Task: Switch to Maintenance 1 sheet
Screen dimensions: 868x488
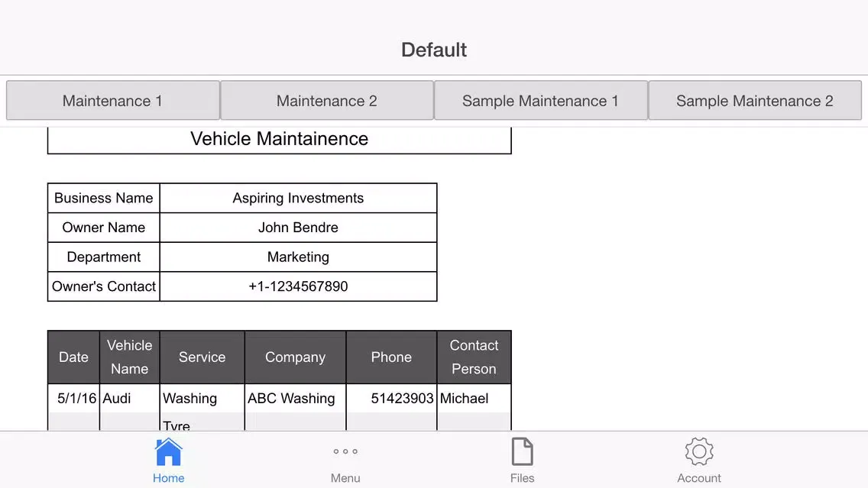Action: pyautogui.click(x=113, y=101)
